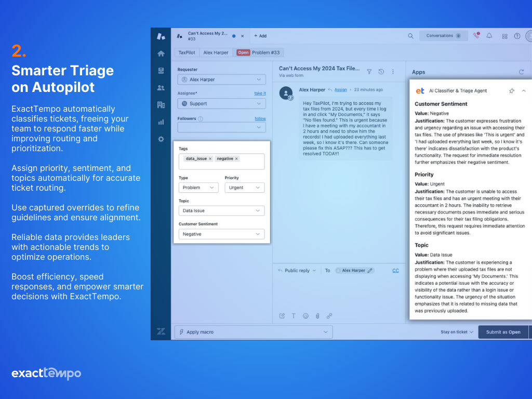Open the notifications bell icon

coord(489,36)
